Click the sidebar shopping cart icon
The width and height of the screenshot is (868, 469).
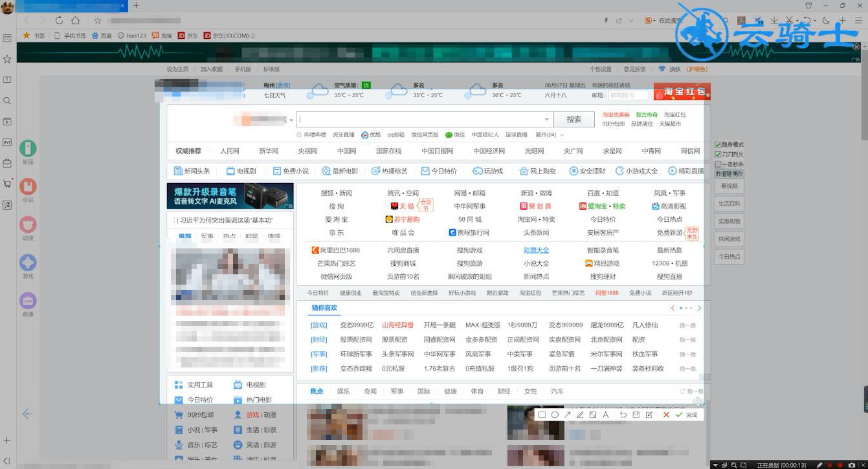point(7,184)
